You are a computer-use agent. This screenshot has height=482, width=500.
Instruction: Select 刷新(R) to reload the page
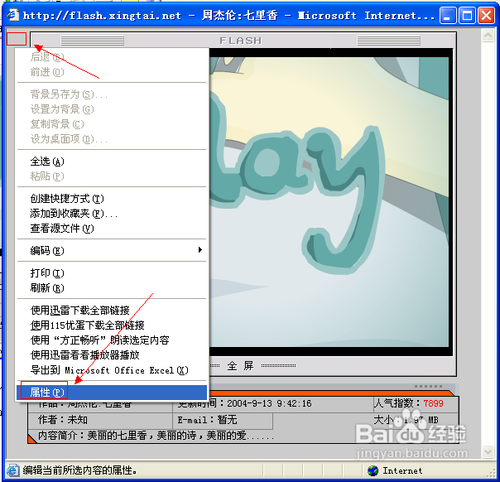click(x=112, y=288)
